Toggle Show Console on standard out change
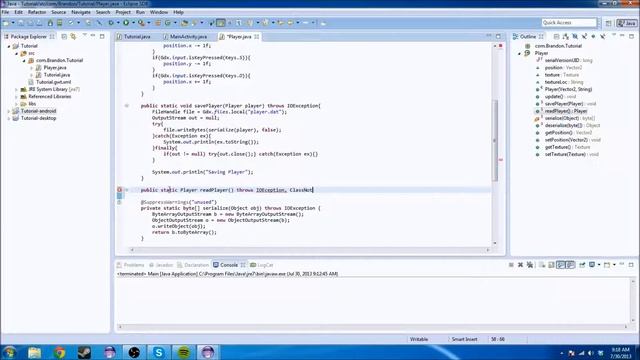 click(560, 265)
